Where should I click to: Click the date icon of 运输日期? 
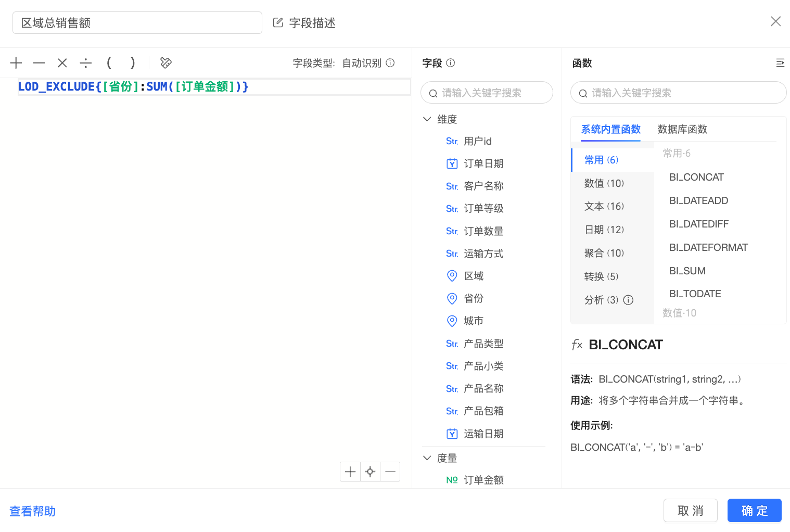coord(452,434)
